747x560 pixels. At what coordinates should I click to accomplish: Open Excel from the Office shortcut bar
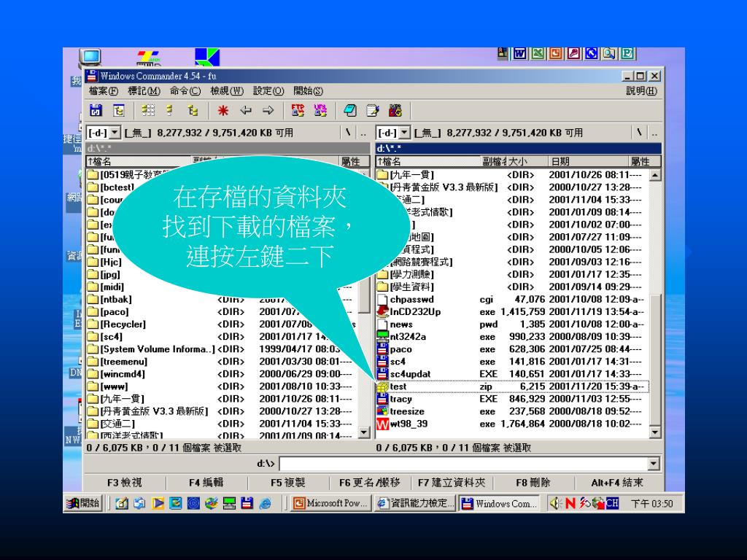click(538, 53)
